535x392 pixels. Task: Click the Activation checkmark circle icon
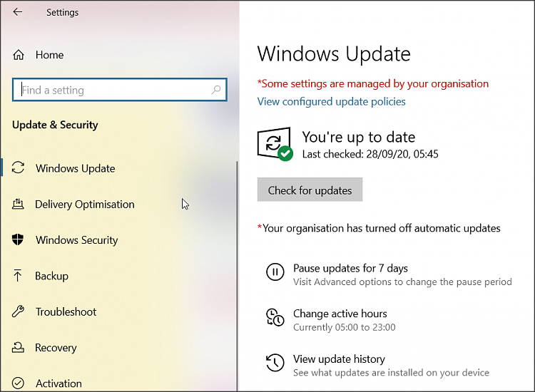coord(18,383)
